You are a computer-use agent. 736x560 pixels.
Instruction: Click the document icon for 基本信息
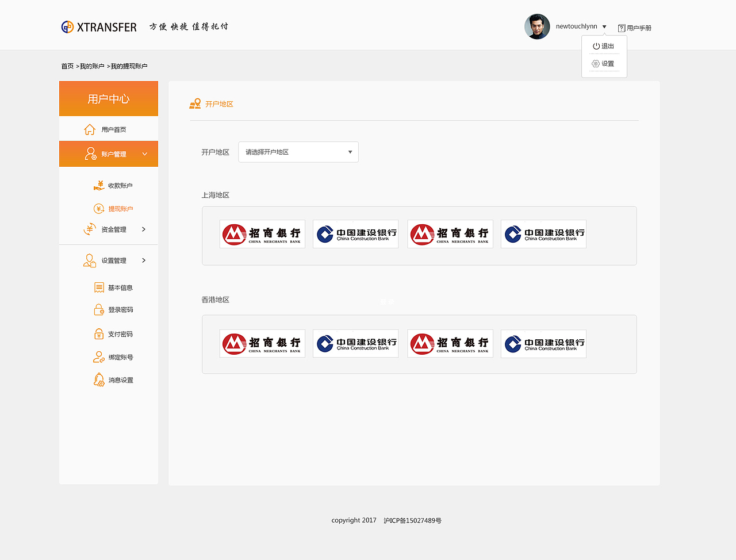pos(99,287)
